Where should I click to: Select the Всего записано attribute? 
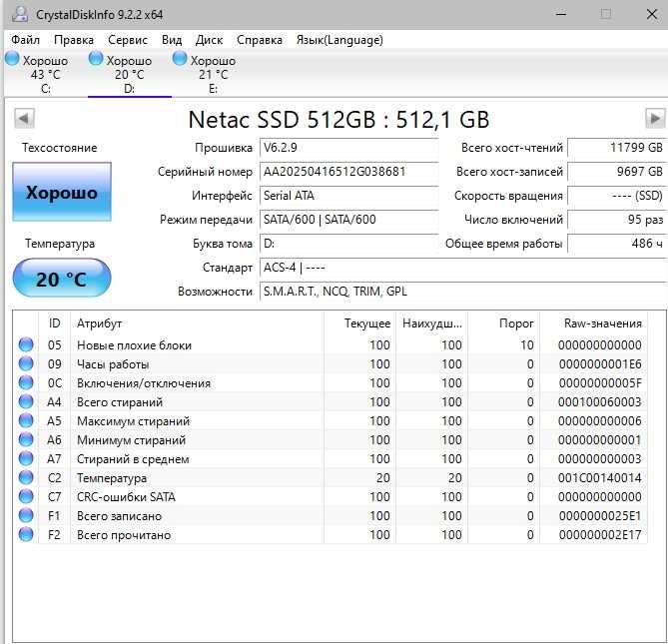tap(119, 516)
